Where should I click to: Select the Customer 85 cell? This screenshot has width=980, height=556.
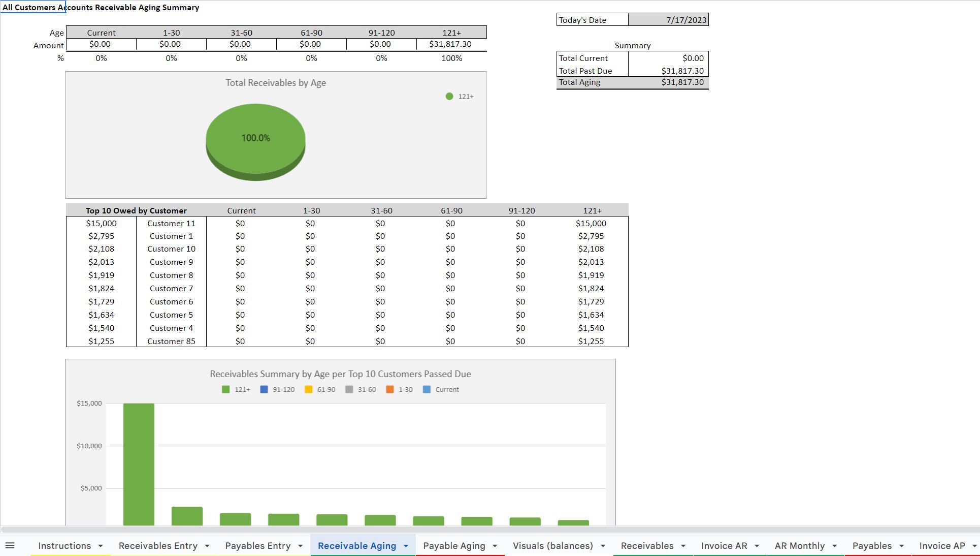tap(171, 341)
